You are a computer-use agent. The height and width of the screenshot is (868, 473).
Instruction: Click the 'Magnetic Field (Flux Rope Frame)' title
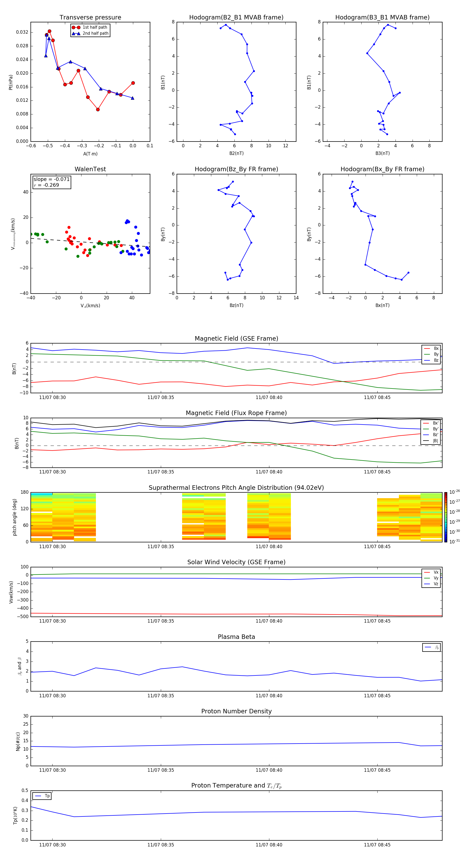tap(236, 413)
